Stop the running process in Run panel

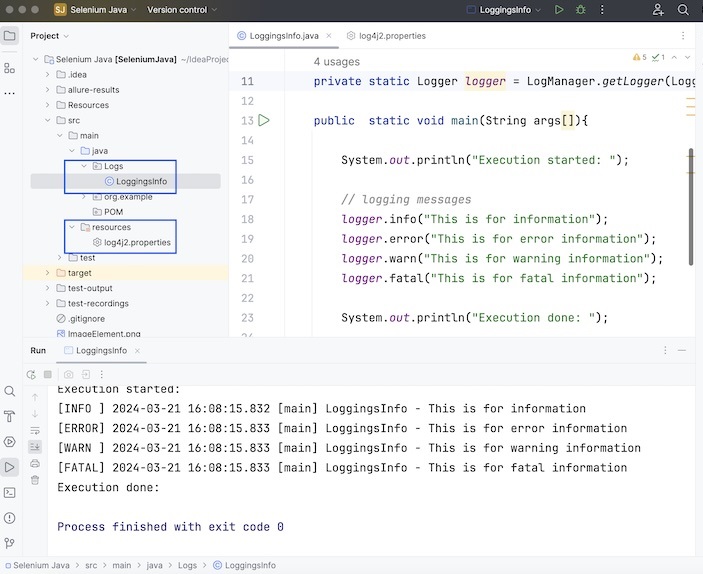coord(47,374)
